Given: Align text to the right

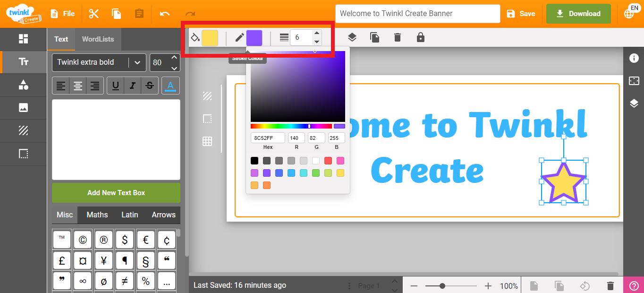Looking at the screenshot, I should click(95, 86).
